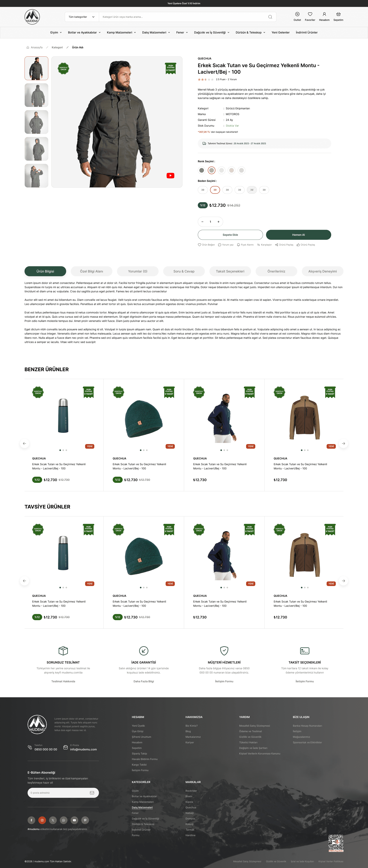This screenshot has width=368, height=868.
Task: Open the Instagram social icon in footer
Action: pyautogui.click(x=42, y=820)
